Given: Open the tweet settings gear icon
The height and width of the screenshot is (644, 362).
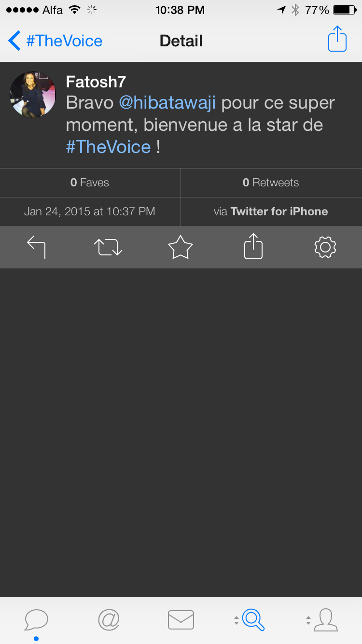Looking at the screenshot, I should [x=325, y=247].
